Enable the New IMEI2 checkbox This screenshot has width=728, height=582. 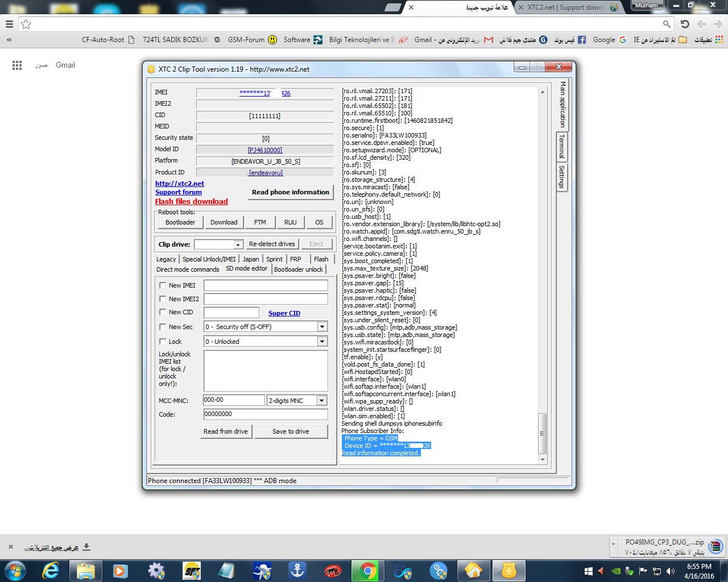[163, 299]
